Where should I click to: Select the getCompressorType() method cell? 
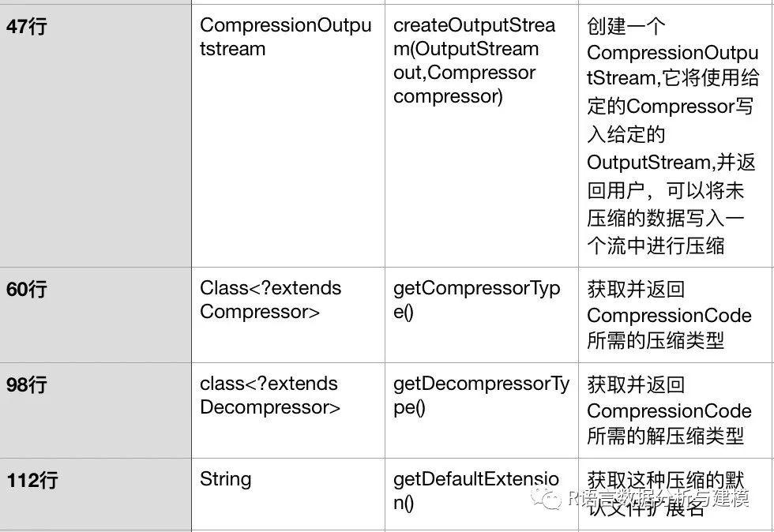(476, 300)
